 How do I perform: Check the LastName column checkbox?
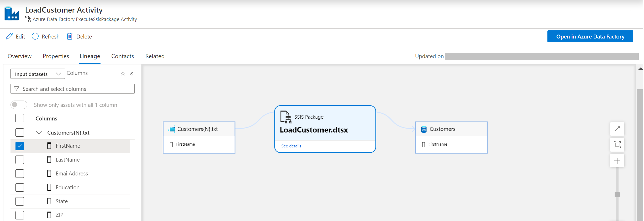[x=20, y=160]
